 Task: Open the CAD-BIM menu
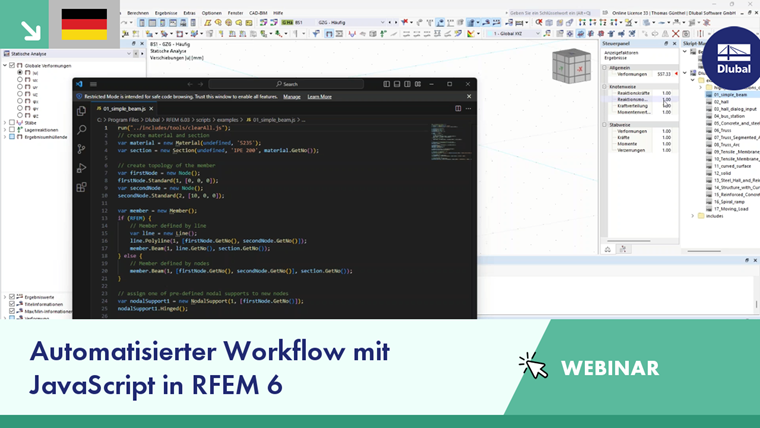tap(258, 13)
